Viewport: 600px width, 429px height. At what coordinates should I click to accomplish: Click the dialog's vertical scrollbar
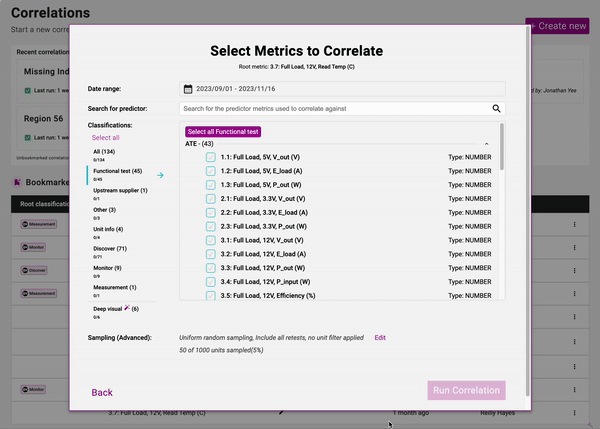click(x=528, y=212)
